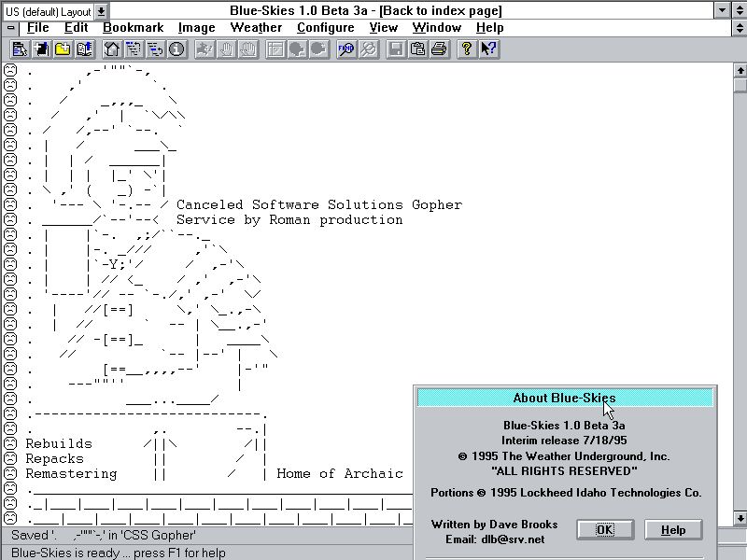Screen dimensions: 747x560
Task: Click the Find magnifier toolbar icon
Action: pos(346,49)
